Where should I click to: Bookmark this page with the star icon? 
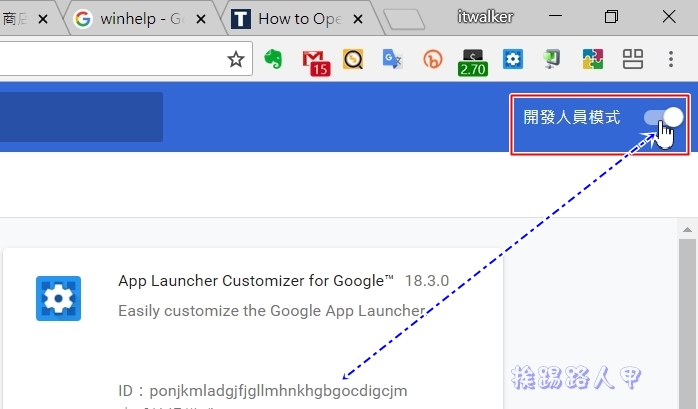point(235,59)
